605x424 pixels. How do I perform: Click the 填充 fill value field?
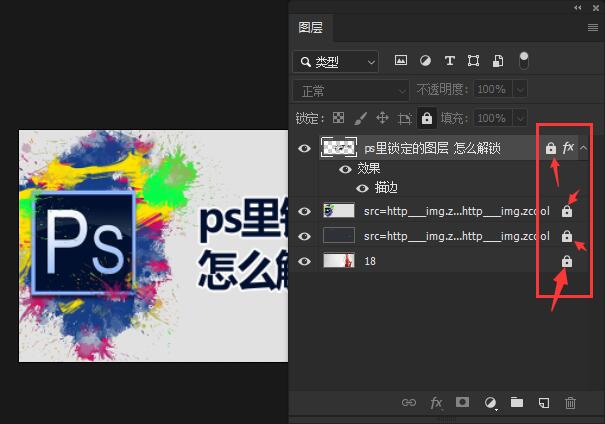tap(493, 118)
